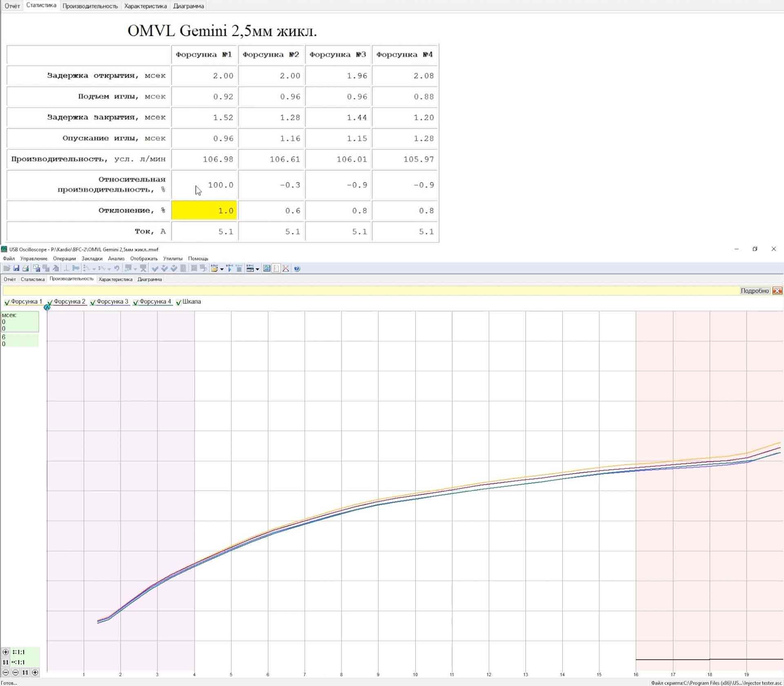Toggle the Форсунка 2 checkbox
This screenshot has height=686, width=784.
click(50, 302)
